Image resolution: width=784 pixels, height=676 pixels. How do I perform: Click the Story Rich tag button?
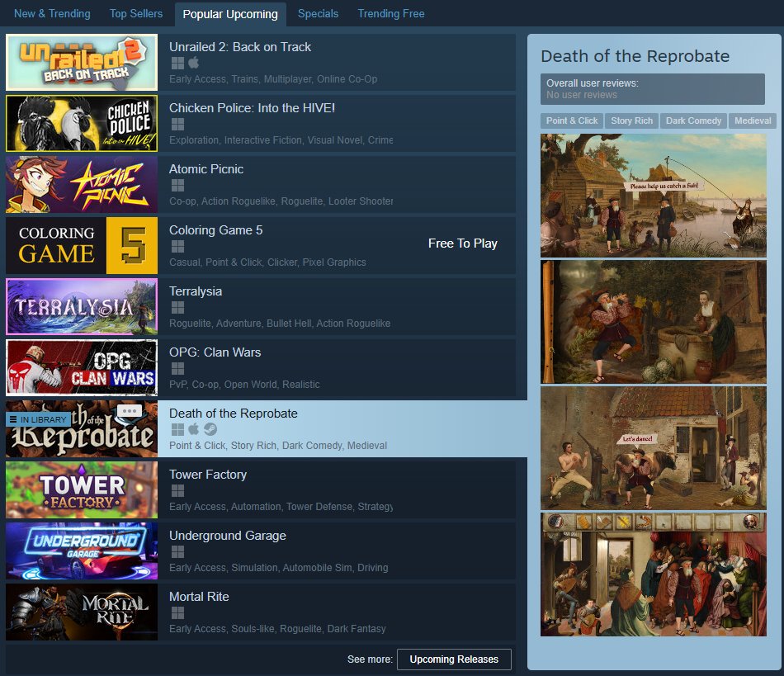[x=631, y=121]
